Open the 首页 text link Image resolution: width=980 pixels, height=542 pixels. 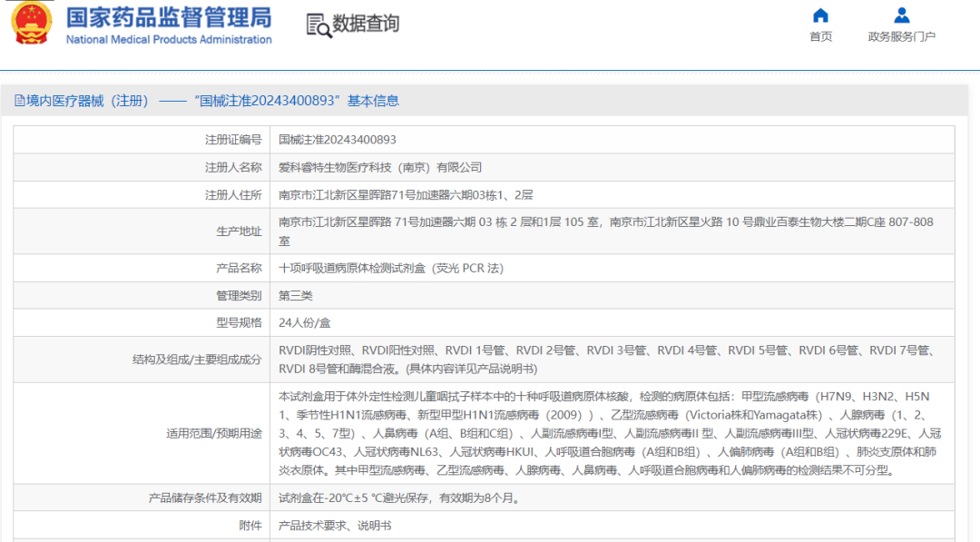click(820, 36)
